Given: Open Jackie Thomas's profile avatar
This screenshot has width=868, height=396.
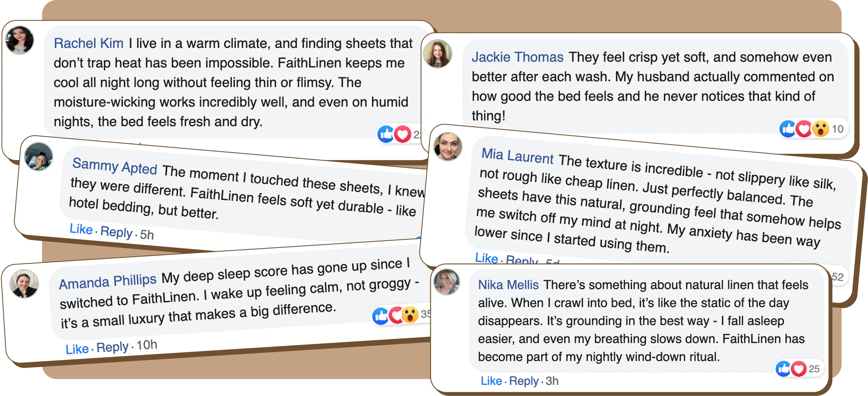Looking at the screenshot, I should [437, 54].
